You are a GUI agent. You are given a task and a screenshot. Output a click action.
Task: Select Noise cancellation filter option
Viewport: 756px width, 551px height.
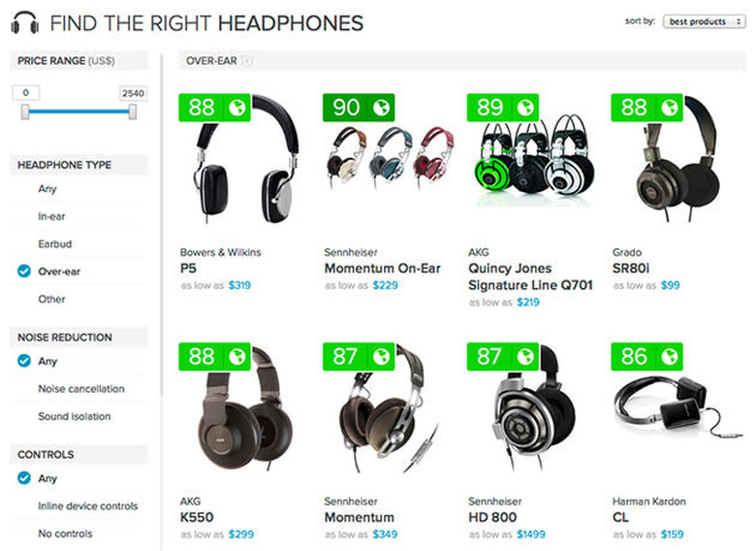(81, 389)
